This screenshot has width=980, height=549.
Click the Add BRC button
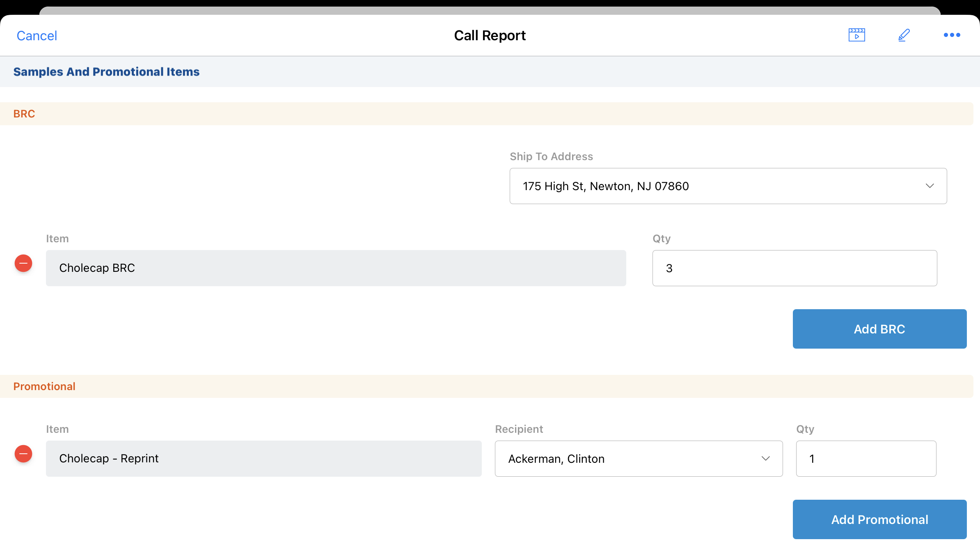[x=879, y=329]
